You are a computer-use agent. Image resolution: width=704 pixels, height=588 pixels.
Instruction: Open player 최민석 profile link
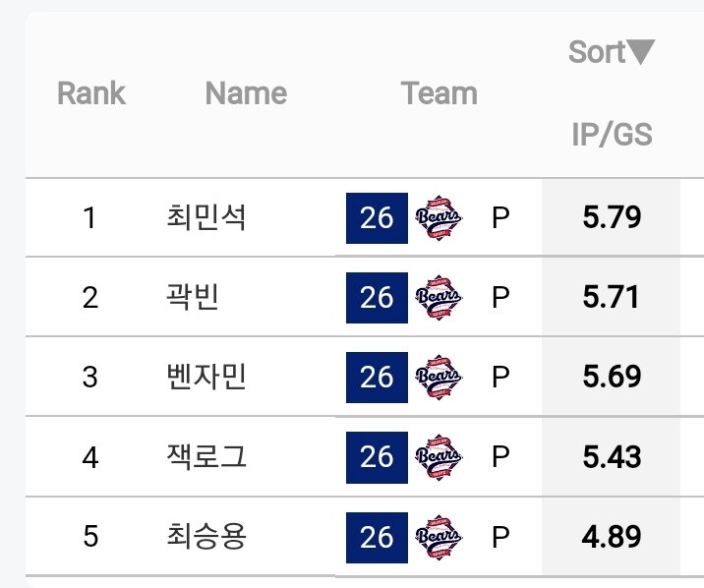(x=206, y=217)
